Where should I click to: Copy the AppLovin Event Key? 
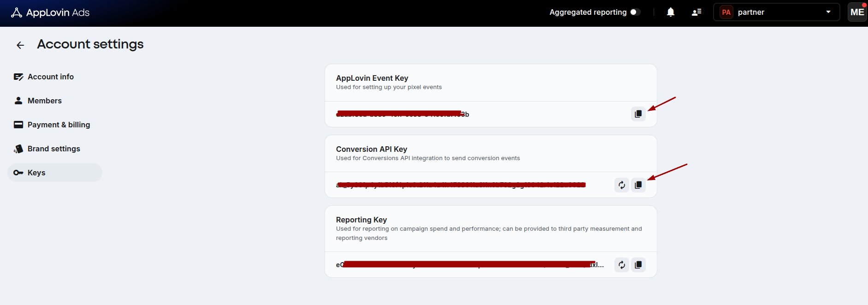click(x=638, y=114)
